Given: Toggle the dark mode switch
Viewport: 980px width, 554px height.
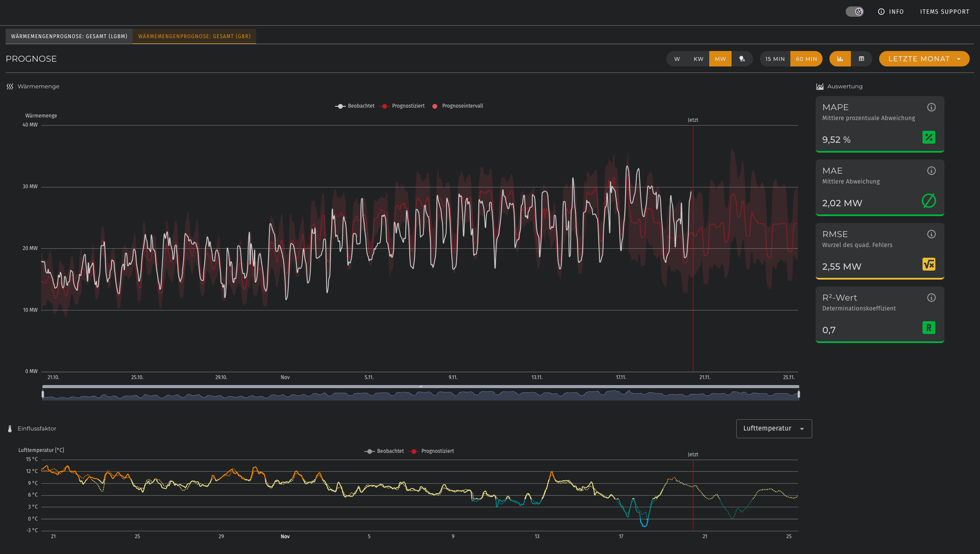Looking at the screenshot, I should tap(854, 12).
